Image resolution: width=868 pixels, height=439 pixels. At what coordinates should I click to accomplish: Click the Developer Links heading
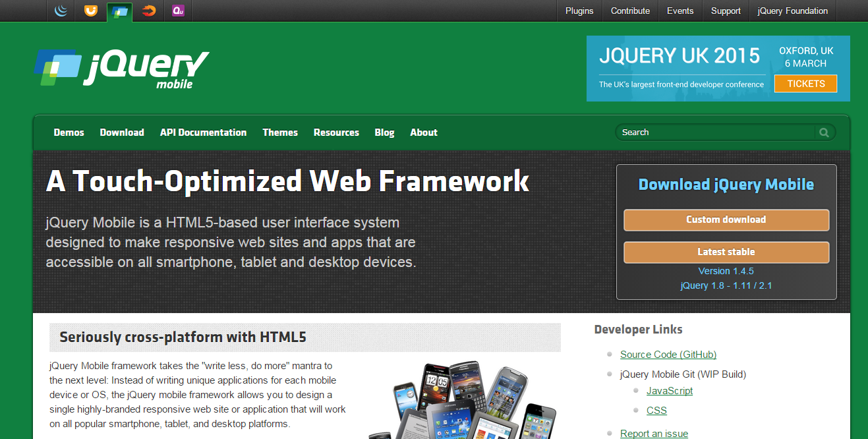638,330
